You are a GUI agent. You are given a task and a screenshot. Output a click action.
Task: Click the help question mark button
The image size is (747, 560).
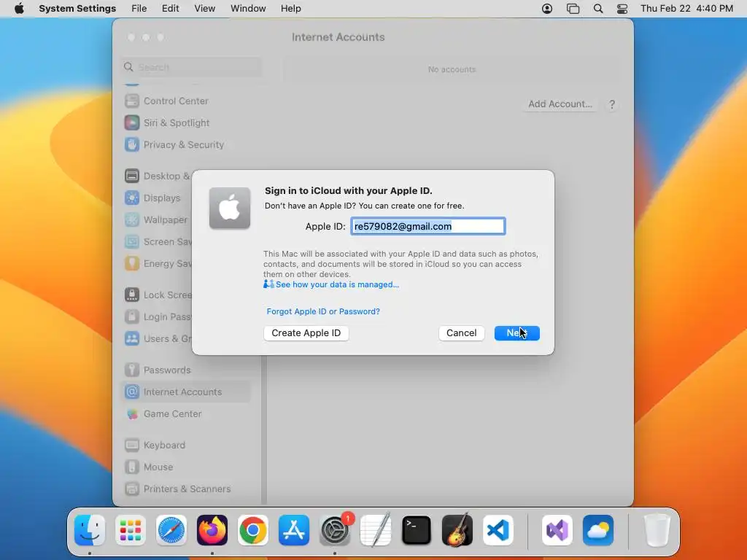click(x=612, y=104)
